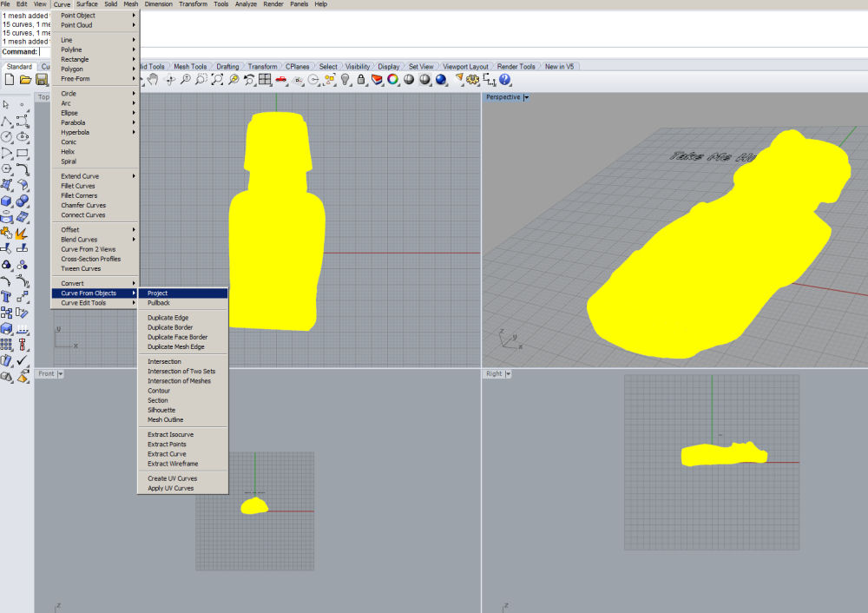Toggle the Lock objects padlock icon
The image size is (868, 613).
point(360,80)
